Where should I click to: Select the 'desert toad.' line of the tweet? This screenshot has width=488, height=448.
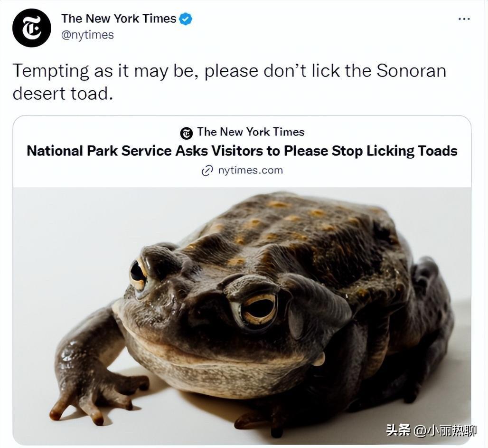coord(63,94)
